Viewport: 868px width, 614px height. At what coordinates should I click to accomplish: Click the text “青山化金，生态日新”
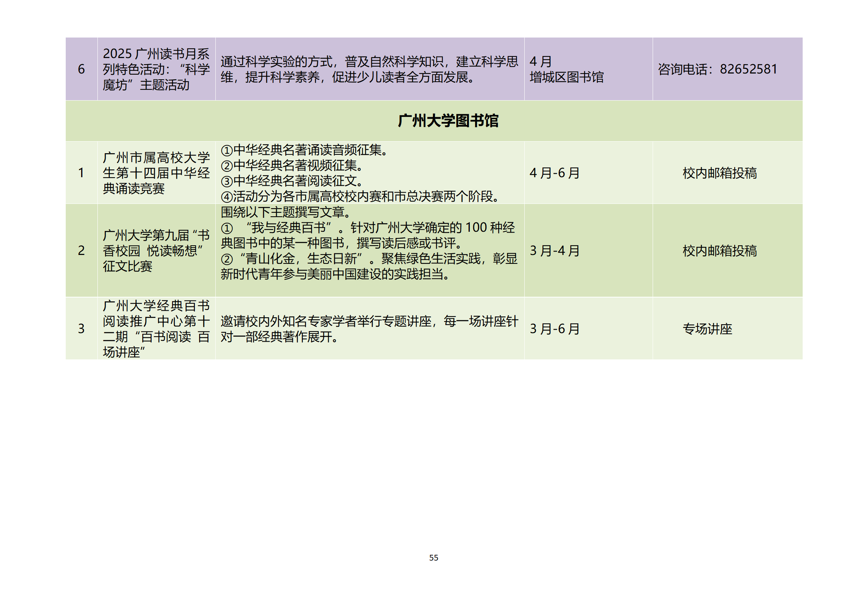301,259
